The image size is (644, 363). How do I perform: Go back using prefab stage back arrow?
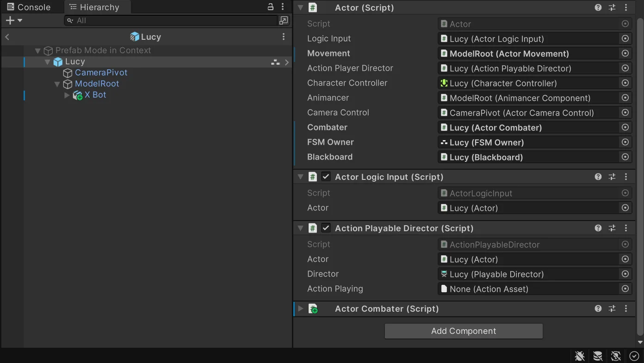tap(7, 37)
